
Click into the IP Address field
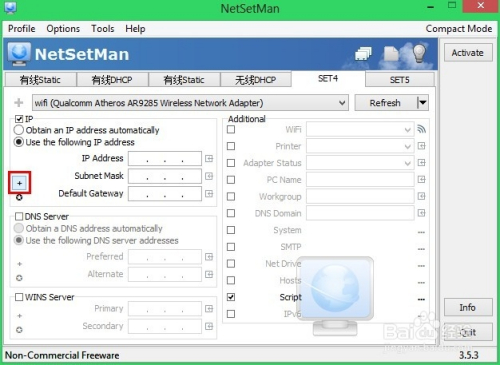[165, 158]
